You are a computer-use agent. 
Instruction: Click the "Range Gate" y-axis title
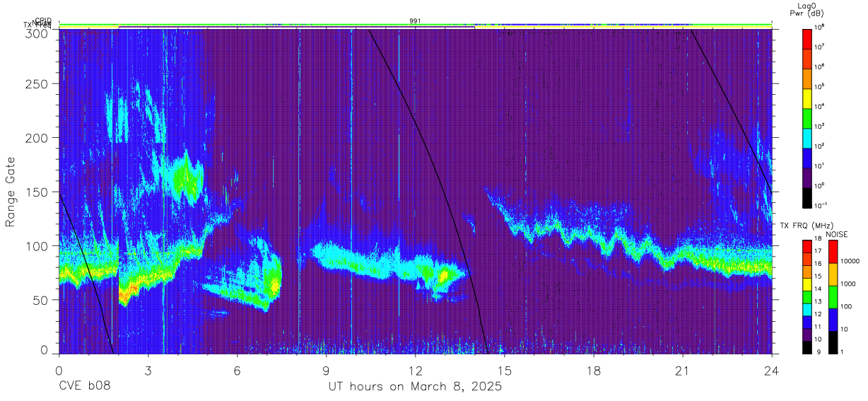tap(11, 193)
